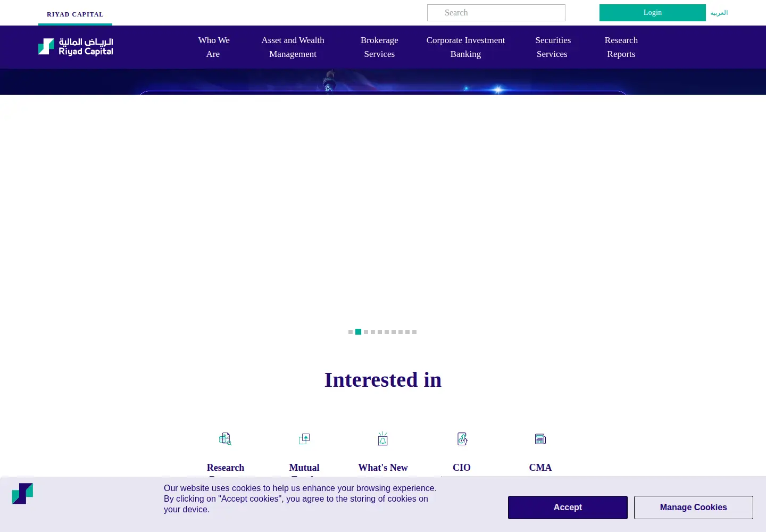Click the Login button

[653, 13]
